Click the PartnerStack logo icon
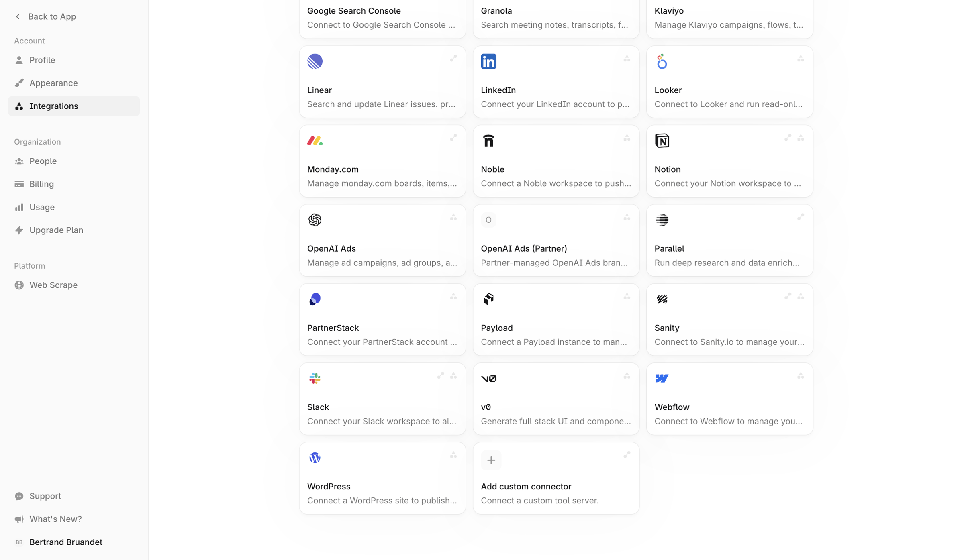964x560 pixels. pyautogui.click(x=315, y=299)
